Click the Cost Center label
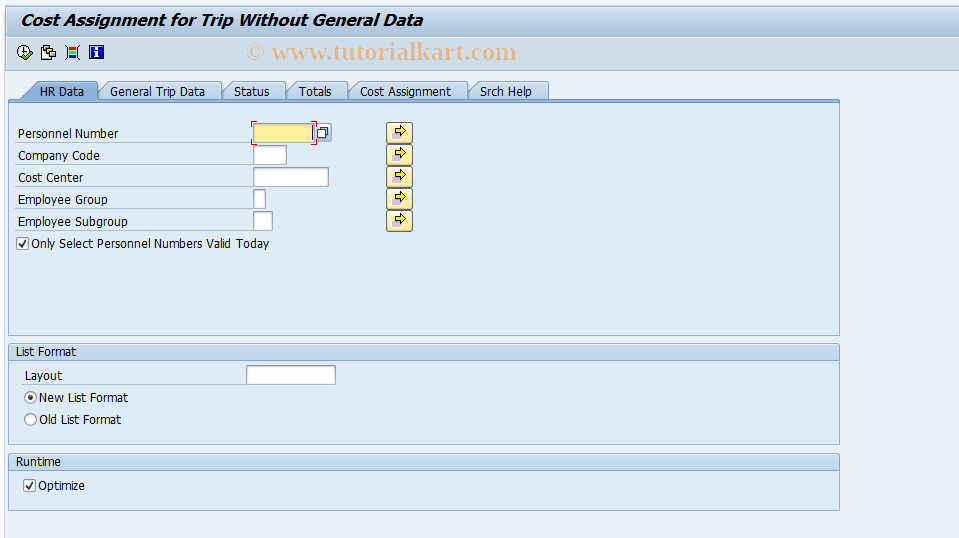Screen dimensions: 959x538 (x=50, y=178)
